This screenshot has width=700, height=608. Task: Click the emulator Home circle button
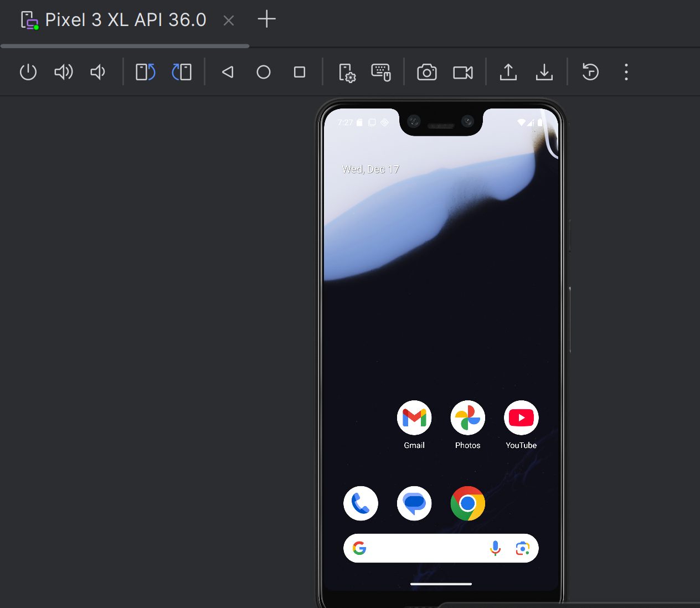coord(264,72)
